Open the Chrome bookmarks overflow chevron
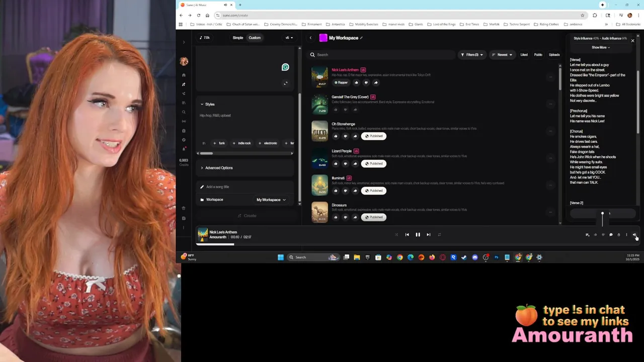This screenshot has width=644, height=362. [606, 24]
